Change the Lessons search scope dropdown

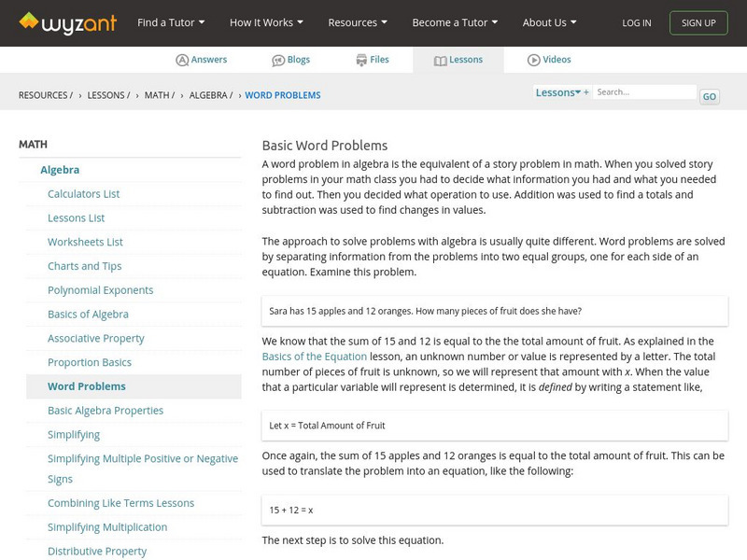561,92
